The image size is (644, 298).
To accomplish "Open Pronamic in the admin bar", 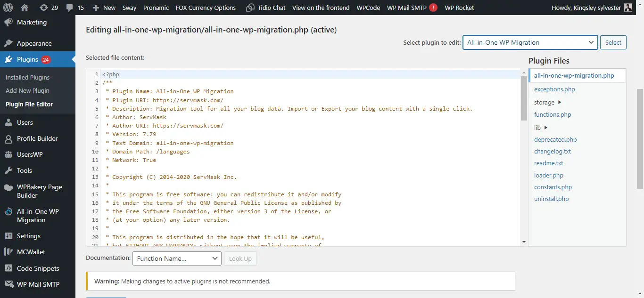I will (156, 8).
